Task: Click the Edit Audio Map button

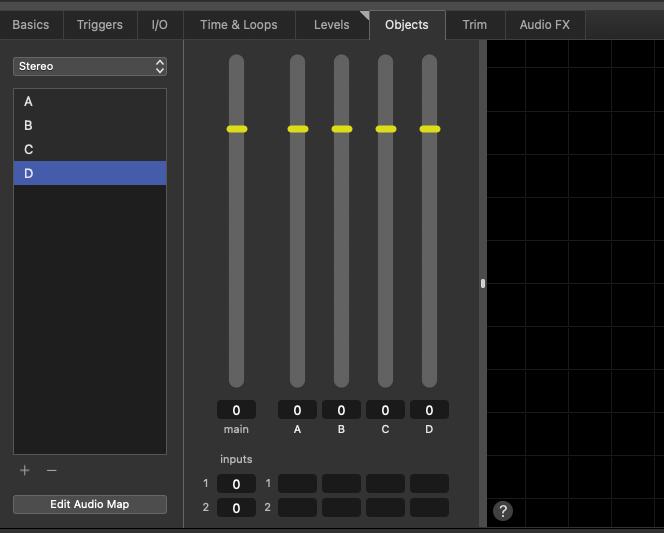Action: pos(90,504)
